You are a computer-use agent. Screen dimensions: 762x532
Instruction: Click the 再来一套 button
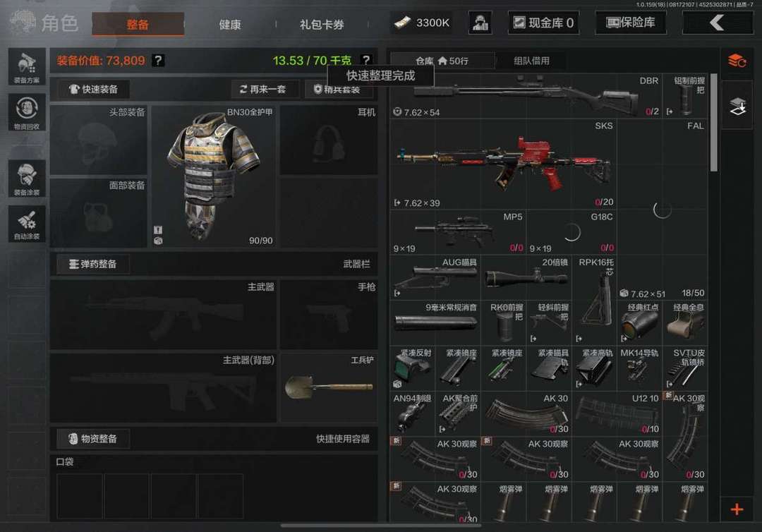click(262, 89)
